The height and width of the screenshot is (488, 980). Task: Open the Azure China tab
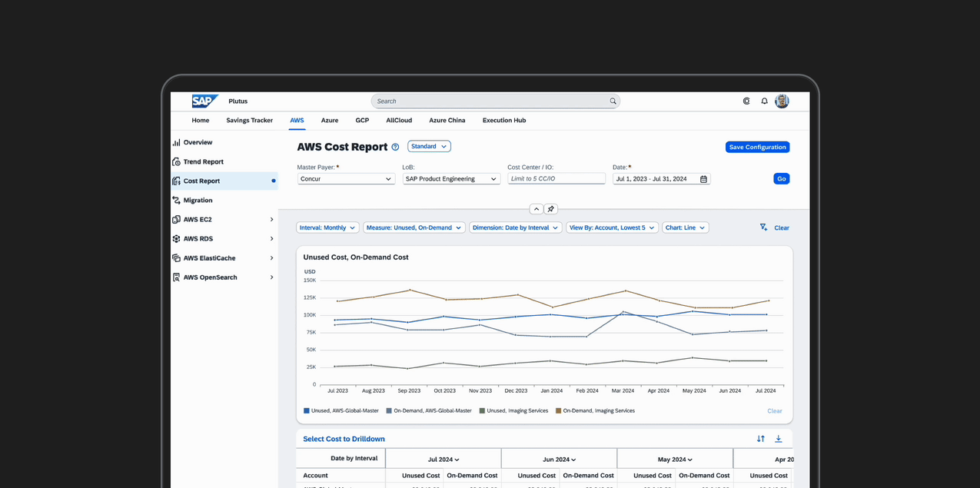(x=447, y=121)
